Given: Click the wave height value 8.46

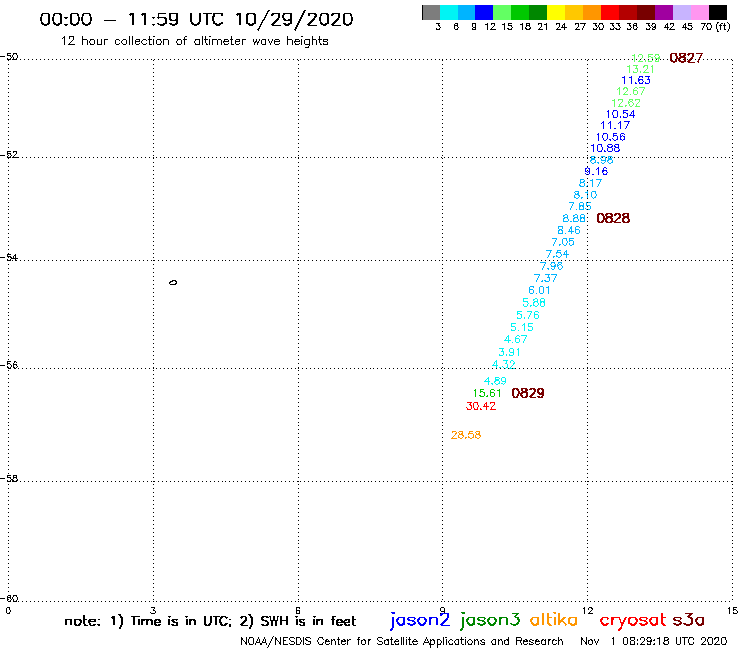Looking at the screenshot, I should coord(569,230).
